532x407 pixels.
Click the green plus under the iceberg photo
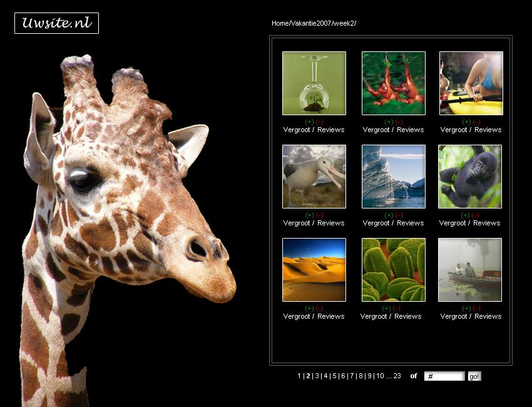389,215
